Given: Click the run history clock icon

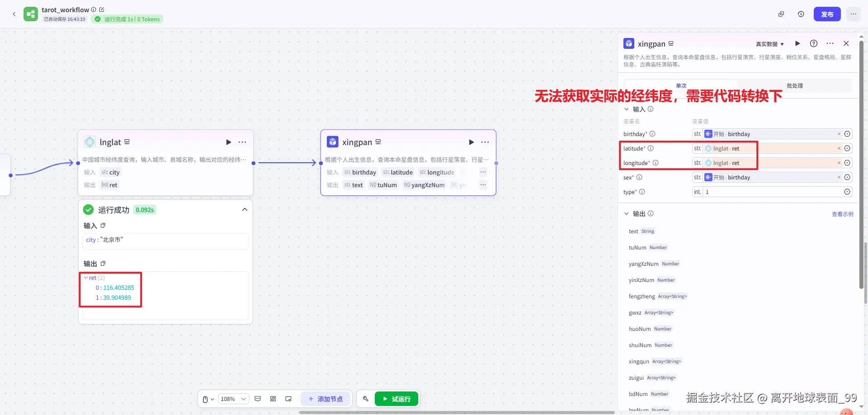Looking at the screenshot, I should 801,14.
